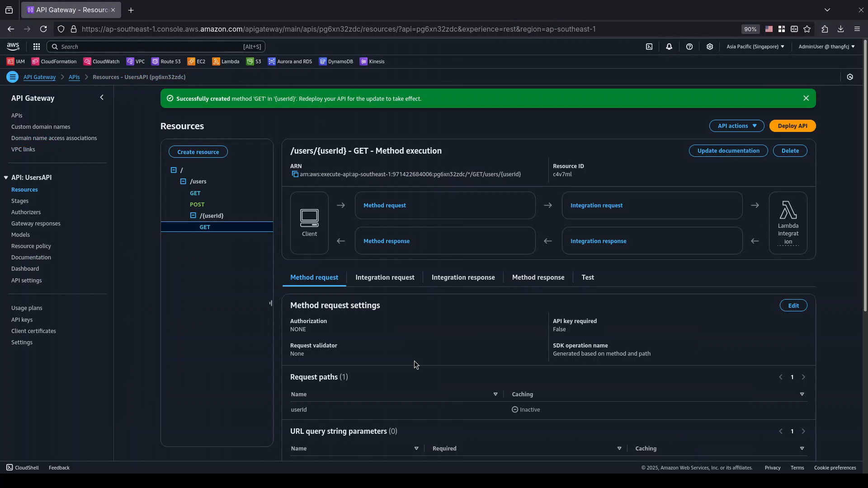Open CloudShell from the footer
This screenshot has width=868, height=488.
pyautogui.click(x=23, y=468)
